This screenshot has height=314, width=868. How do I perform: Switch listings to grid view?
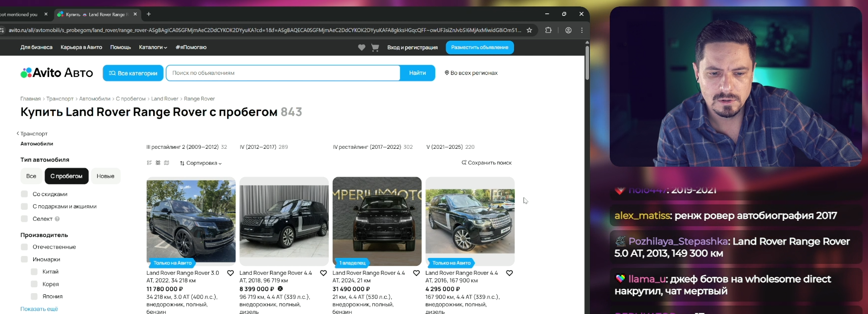(x=158, y=163)
